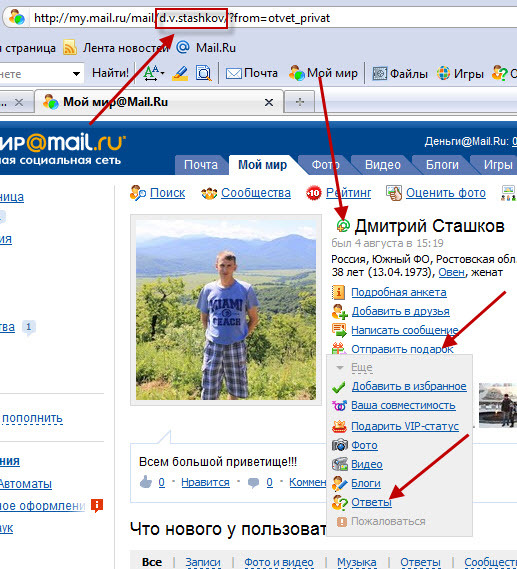
Task: Select the Мой мир@Mail.Ru browser tab
Action: click(x=159, y=102)
